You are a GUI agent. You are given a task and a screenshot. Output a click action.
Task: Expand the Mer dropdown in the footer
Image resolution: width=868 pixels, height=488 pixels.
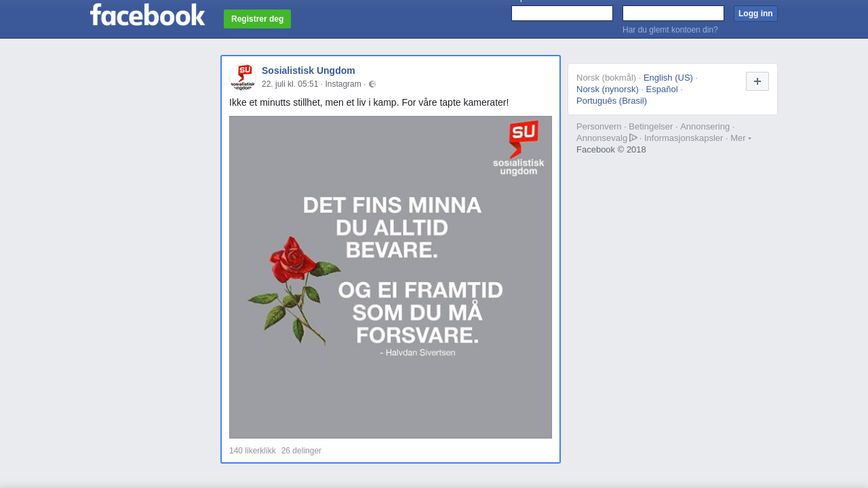click(741, 138)
